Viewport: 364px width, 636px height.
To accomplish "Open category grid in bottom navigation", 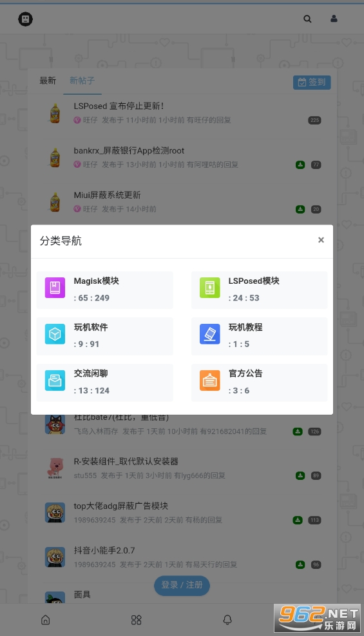I will coord(137,619).
